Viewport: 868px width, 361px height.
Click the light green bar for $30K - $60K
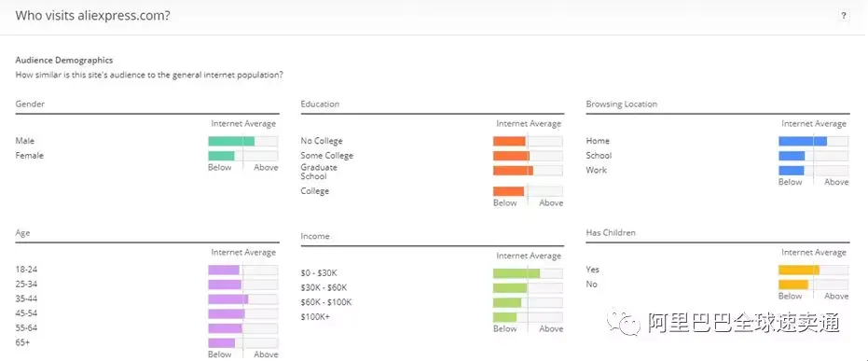(510, 288)
